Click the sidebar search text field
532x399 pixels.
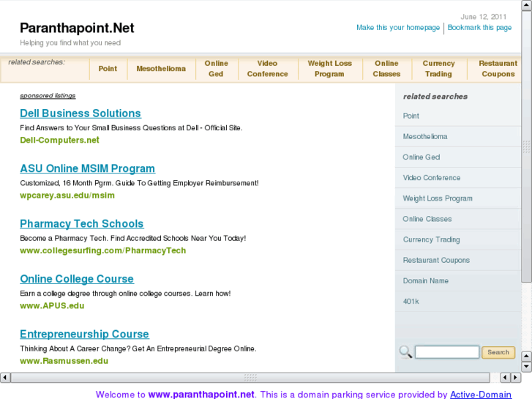coord(447,352)
